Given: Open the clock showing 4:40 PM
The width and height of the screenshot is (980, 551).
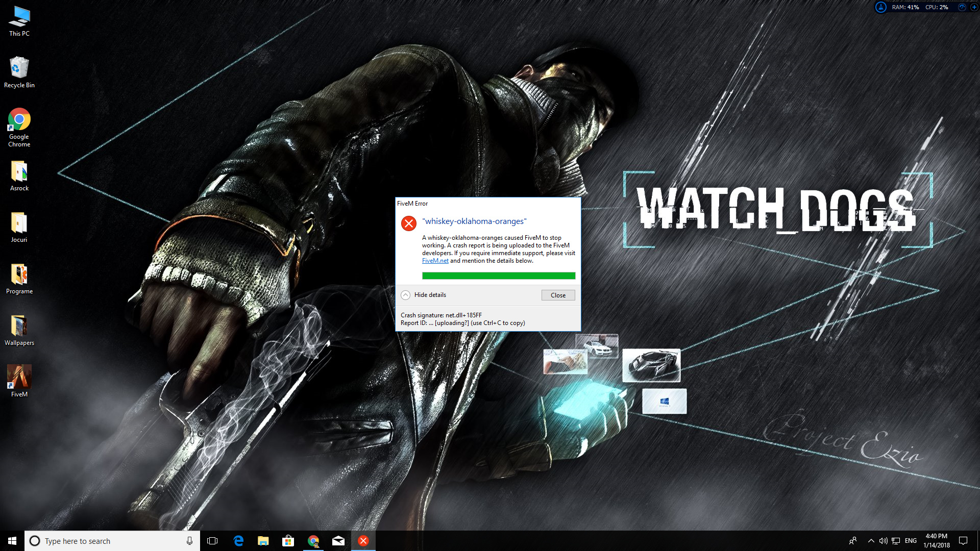Looking at the screenshot, I should (x=937, y=541).
